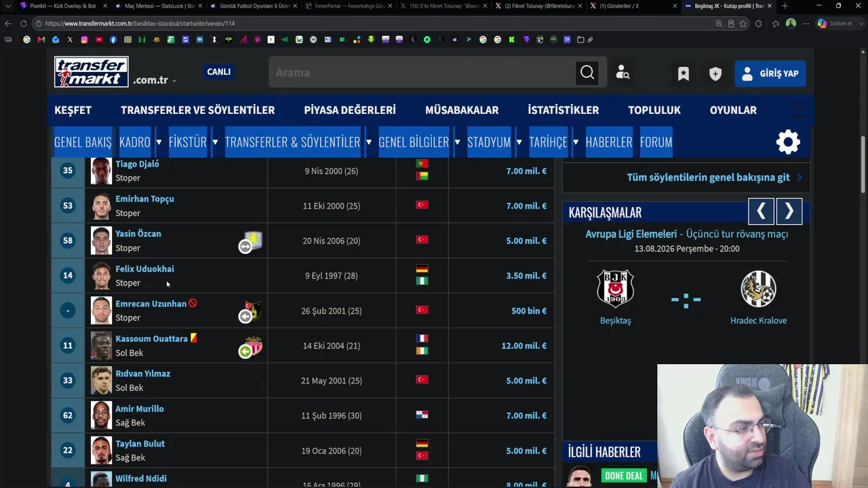Open MÜSABAKALAR in main navigation
This screenshot has height=488, width=868.
pyautogui.click(x=462, y=110)
